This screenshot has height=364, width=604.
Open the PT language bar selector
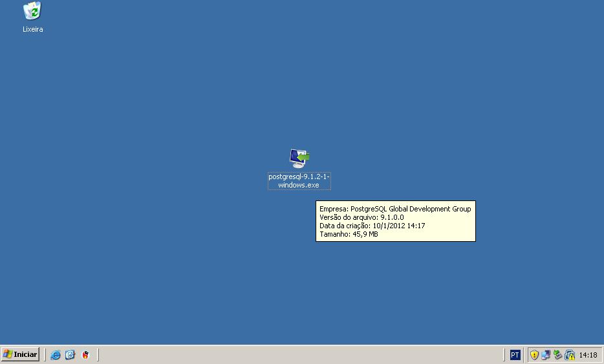pos(515,355)
